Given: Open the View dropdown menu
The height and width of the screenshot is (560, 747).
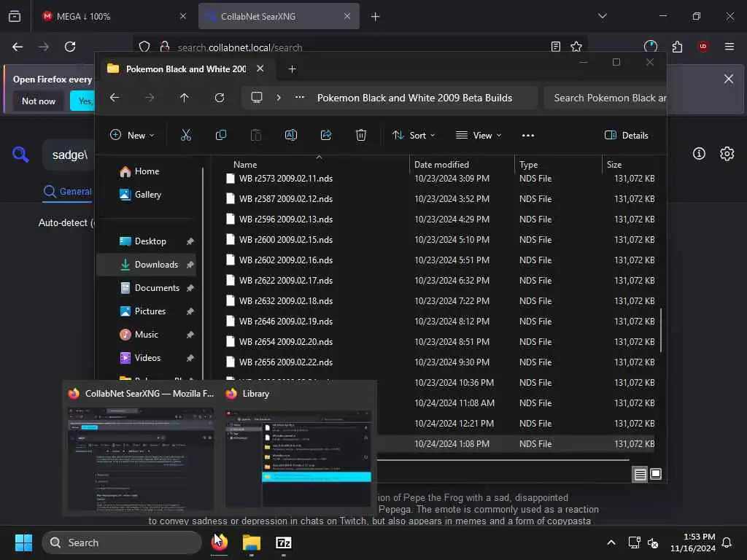Looking at the screenshot, I should [x=479, y=135].
